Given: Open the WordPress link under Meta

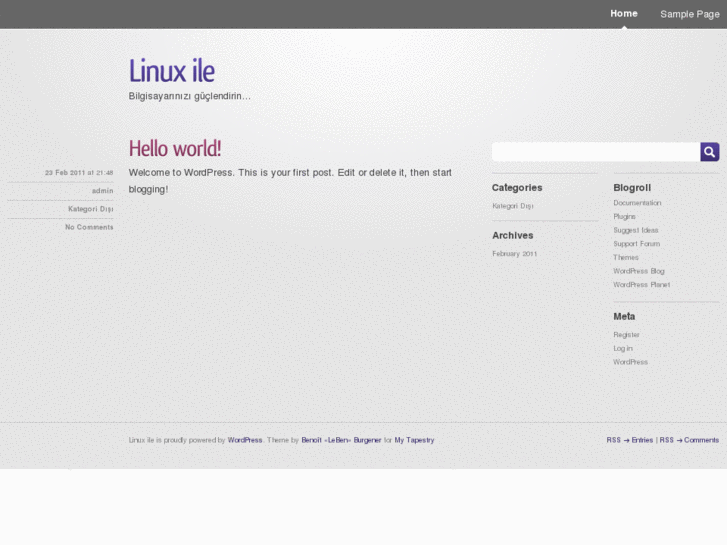Looking at the screenshot, I should tap(631, 362).
